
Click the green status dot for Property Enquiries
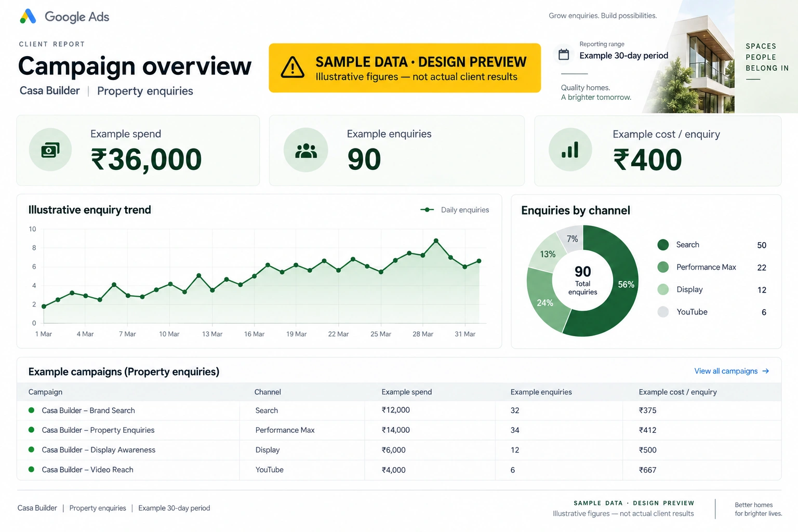(31, 430)
